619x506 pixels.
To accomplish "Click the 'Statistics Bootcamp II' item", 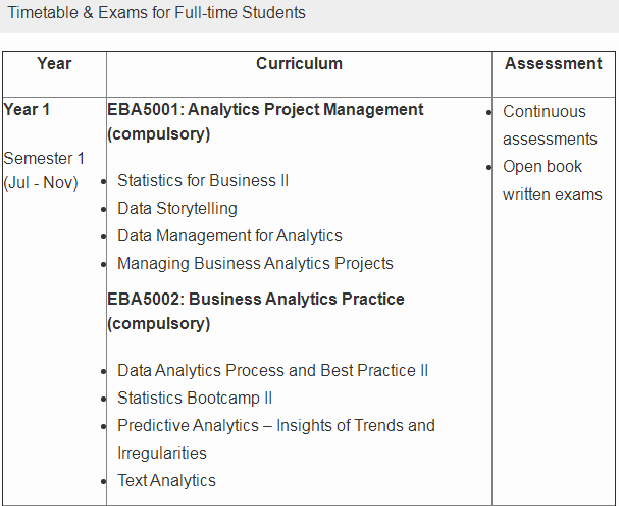I will coord(194,397).
